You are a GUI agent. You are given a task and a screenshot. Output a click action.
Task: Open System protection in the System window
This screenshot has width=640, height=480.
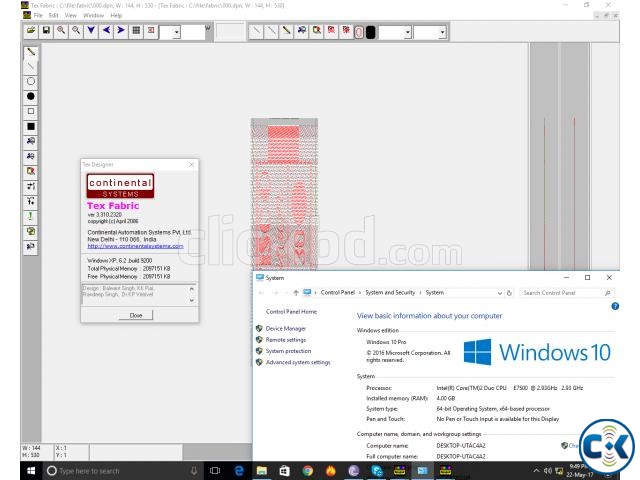288,351
